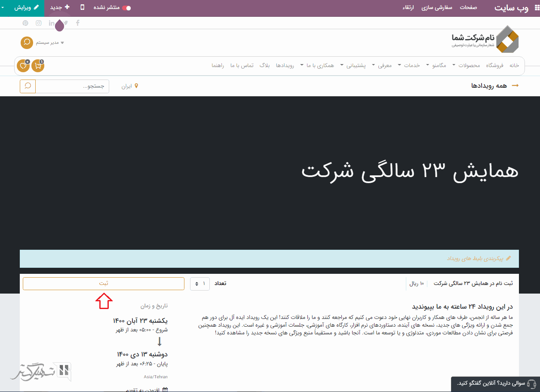The height and width of the screenshot is (392, 540).
Task: Click the جستجو search input field
Action: 72,86
